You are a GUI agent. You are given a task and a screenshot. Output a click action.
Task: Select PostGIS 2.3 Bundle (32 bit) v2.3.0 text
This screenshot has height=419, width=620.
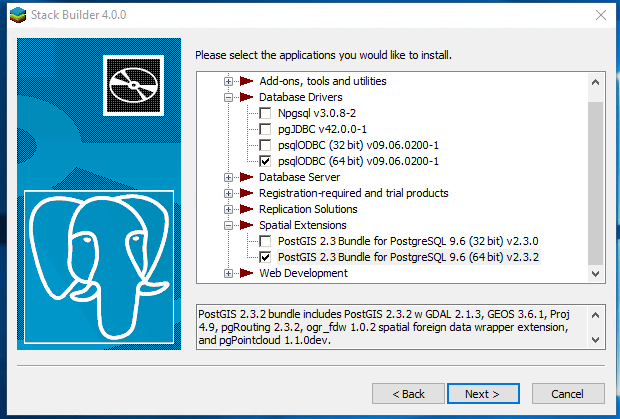(408, 241)
